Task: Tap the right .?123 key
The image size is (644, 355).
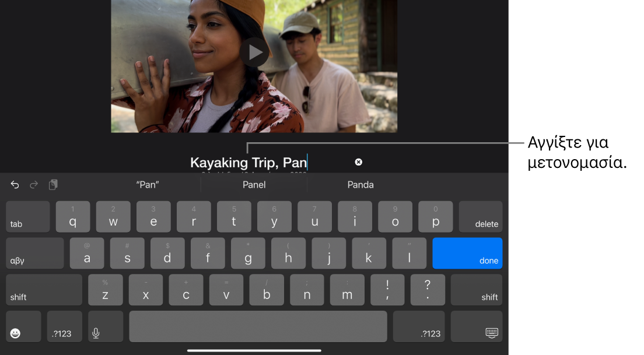Action: pyautogui.click(x=419, y=326)
